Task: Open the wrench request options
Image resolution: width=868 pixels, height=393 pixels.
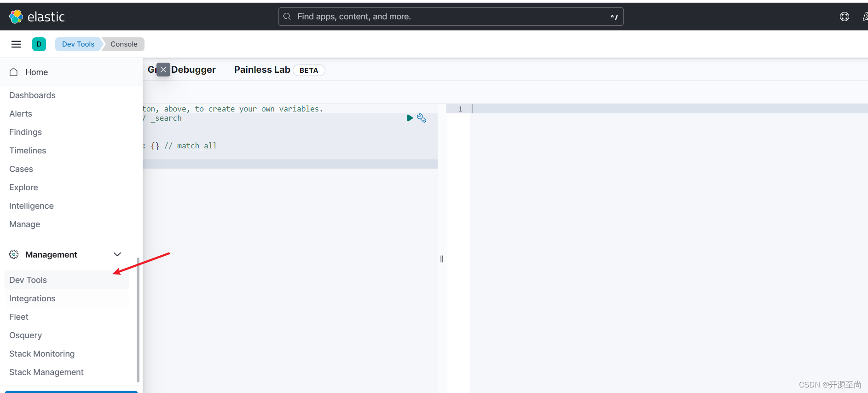Action: click(x=422, y=118)
